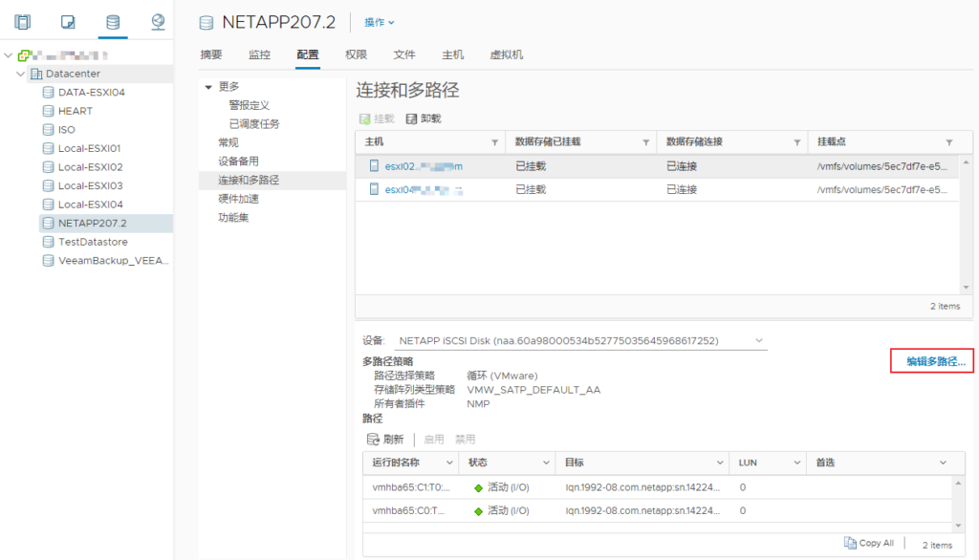Switch to the 监控 tab
The width and height of the screenshot is (979, 560).
pyautogui.click(x=259, y=54)
